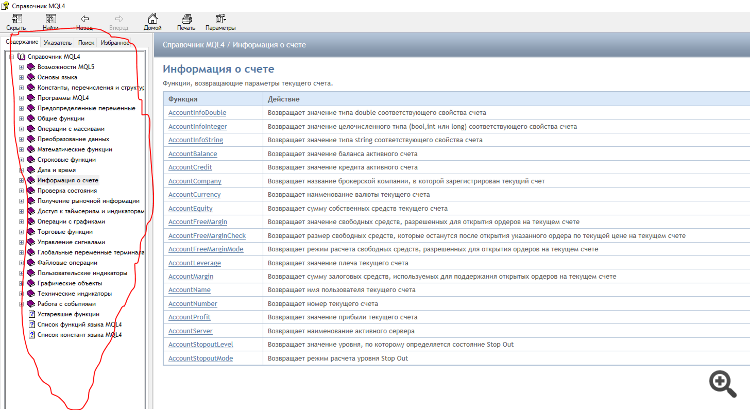Image resolution: width=750 pixels, height=410 pixels.
Task: Click the page icon beside Устаревшие функции
Action: point(32,314)
